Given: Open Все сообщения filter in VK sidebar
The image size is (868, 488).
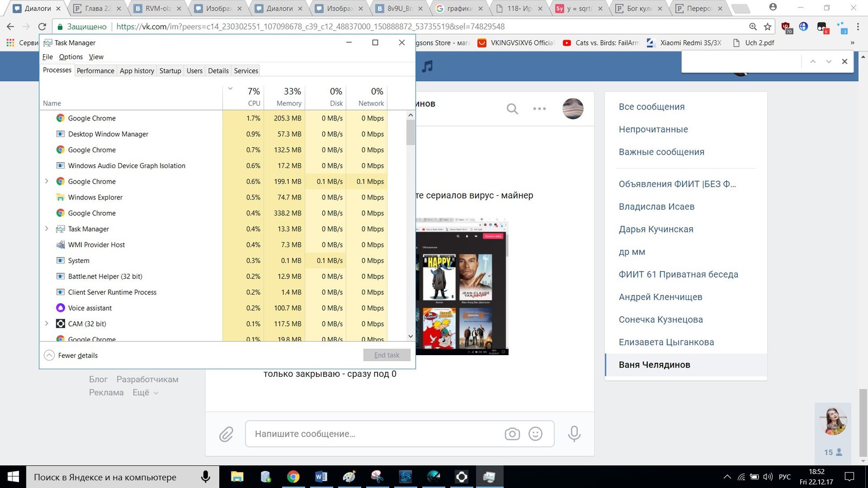Looking at the screenshot, I should pos(652,107).
